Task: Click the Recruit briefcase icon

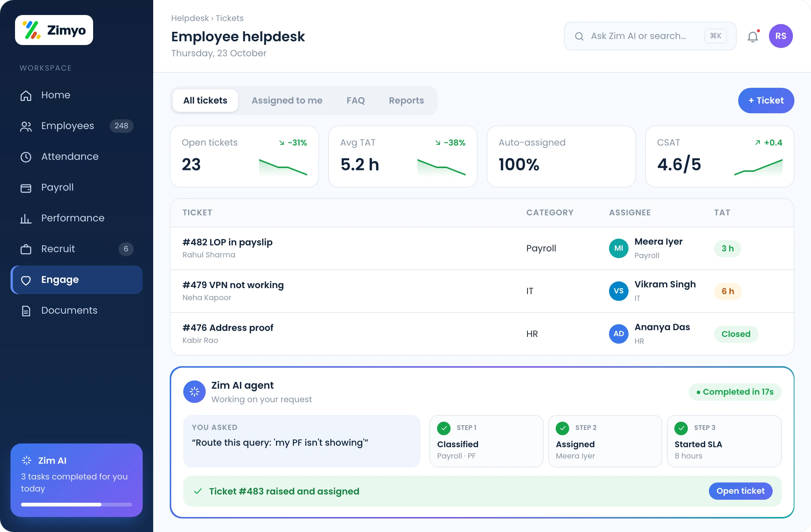Action: coord(26,249)
